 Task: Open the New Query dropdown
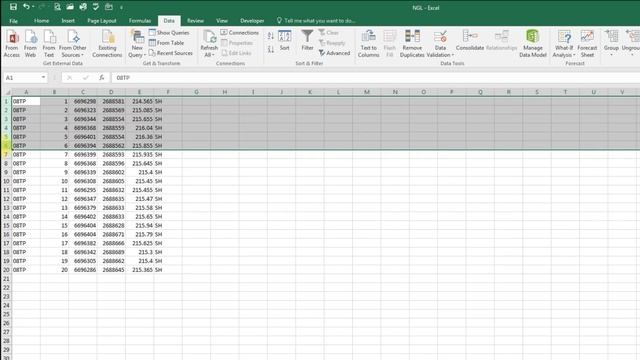click(137, 44)
